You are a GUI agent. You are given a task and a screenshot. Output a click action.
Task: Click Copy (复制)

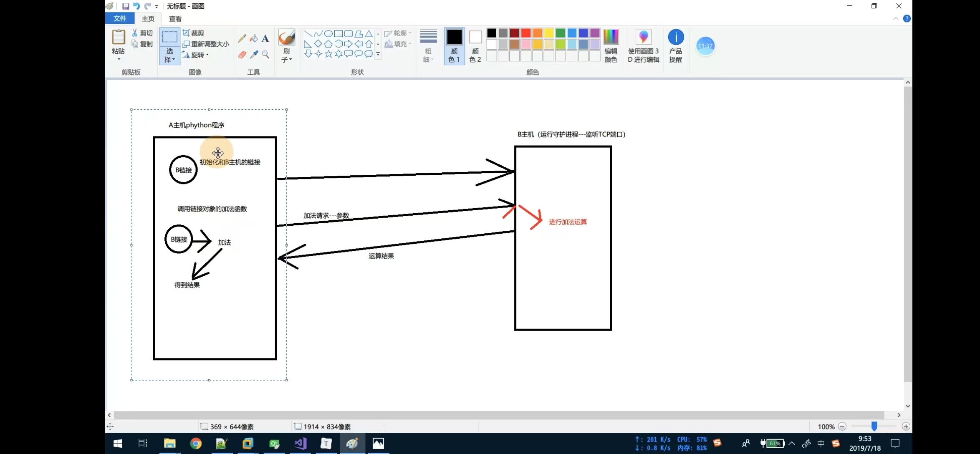(x=142, y=44)
